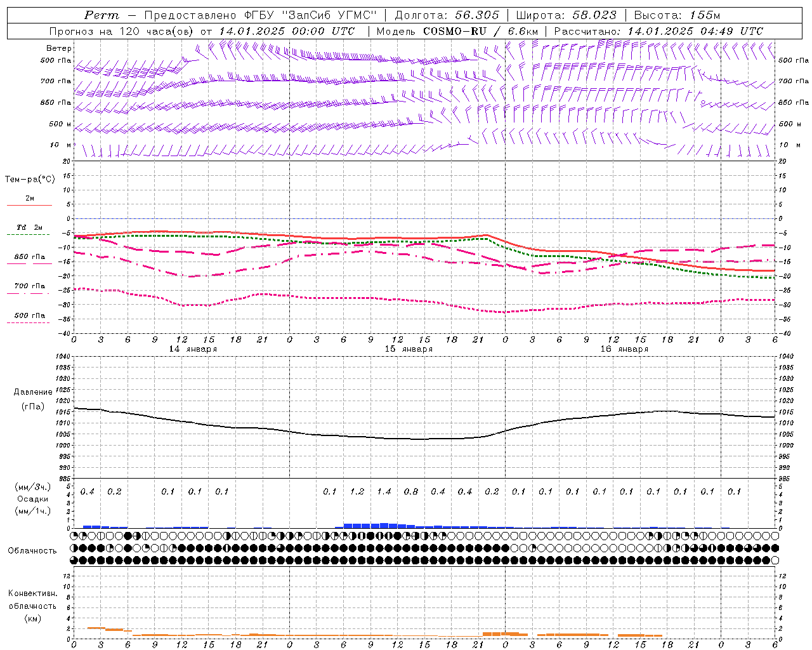This screenshot has height=650, width=812.
Task: Click the "14 января" date label
Action: pos(193,349)
